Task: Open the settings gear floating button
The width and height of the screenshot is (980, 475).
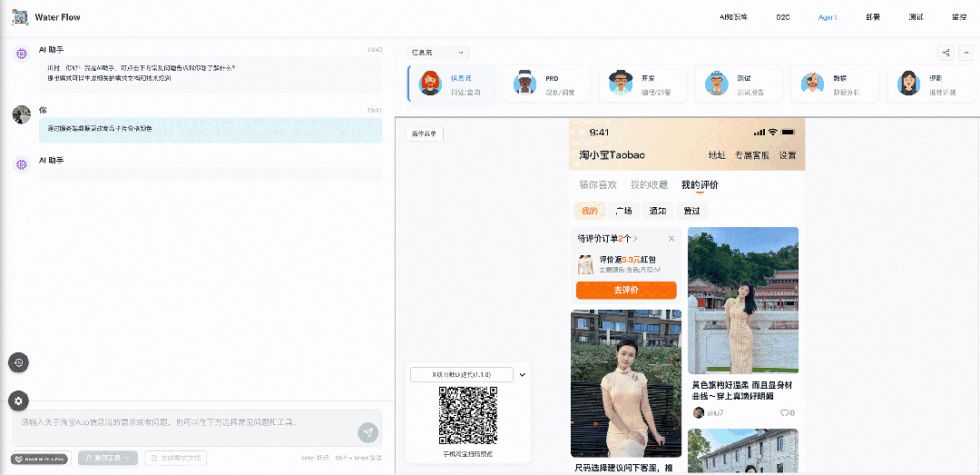Action: click(18, 401)
